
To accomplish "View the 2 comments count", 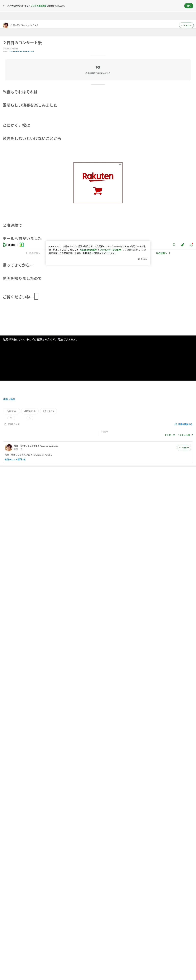I will tap(30, 418).
